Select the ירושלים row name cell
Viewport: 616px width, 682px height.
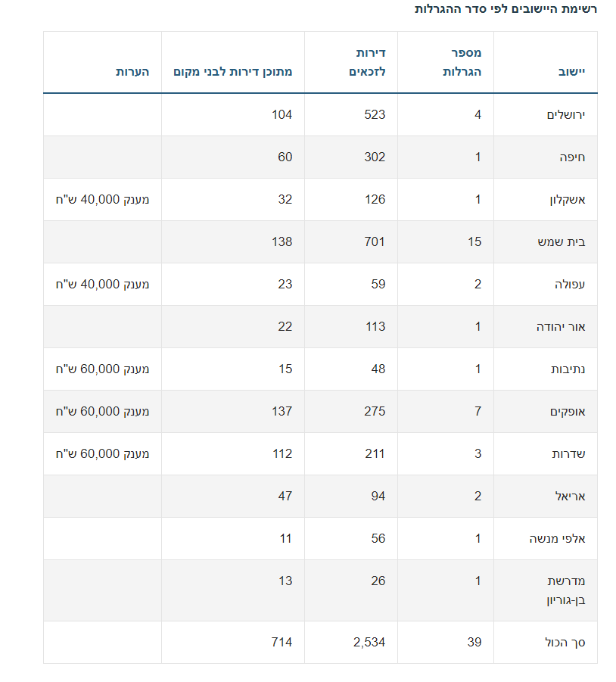click(567, 115)
